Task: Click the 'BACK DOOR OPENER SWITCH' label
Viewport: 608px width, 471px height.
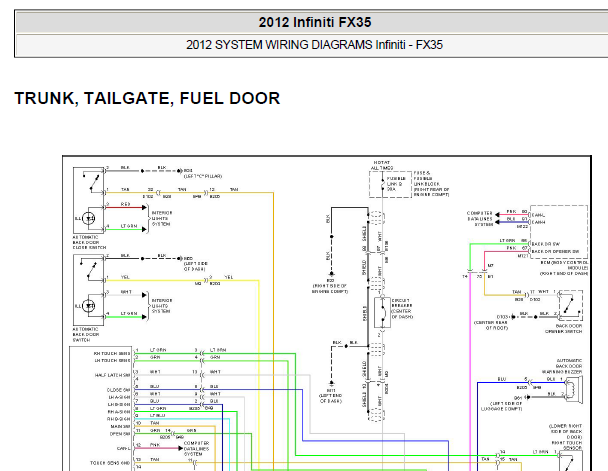Action: coord(563,329)
